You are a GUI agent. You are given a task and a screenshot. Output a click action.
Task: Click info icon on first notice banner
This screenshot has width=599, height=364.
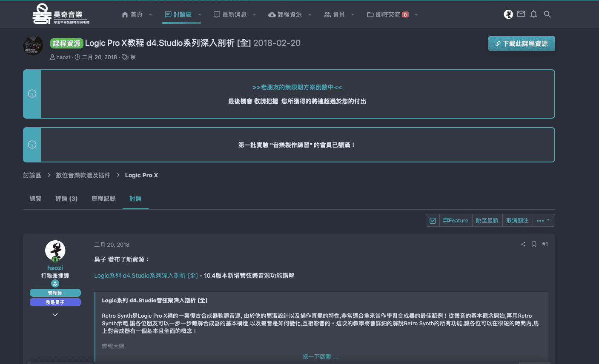(x=32, y=94)
